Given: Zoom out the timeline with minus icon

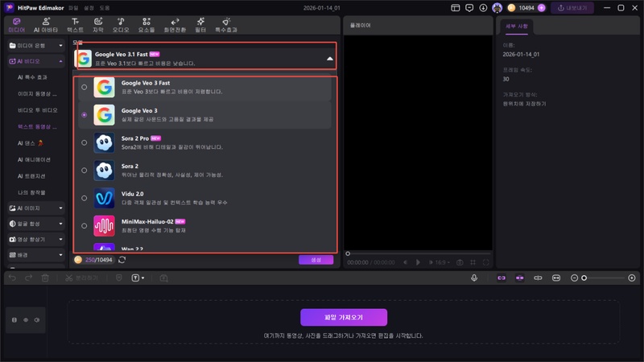Looking at the screenshot, I should [x=574, y=278].
